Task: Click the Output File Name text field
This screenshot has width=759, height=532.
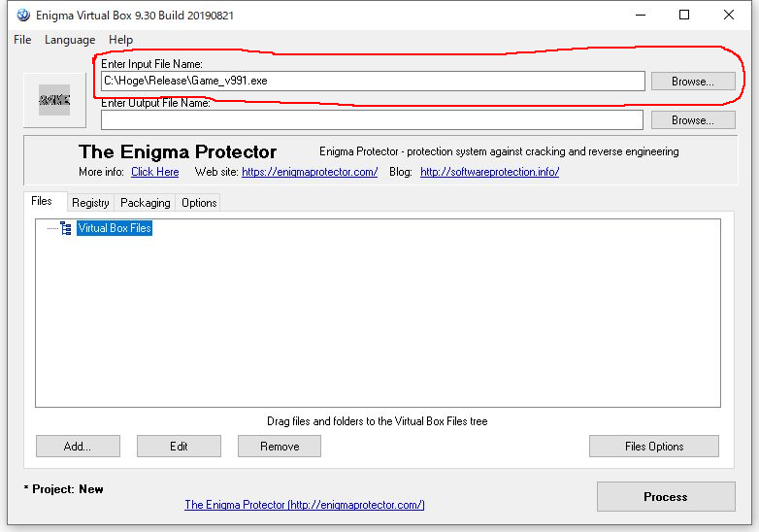Action: [x=372, y=120]
